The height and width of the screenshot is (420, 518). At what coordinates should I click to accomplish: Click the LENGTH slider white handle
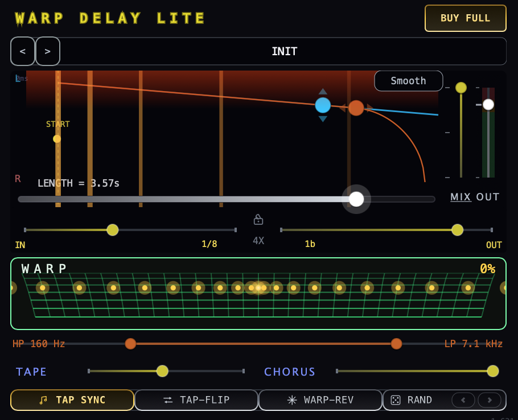pyautogui.click(x=356, y=199)
